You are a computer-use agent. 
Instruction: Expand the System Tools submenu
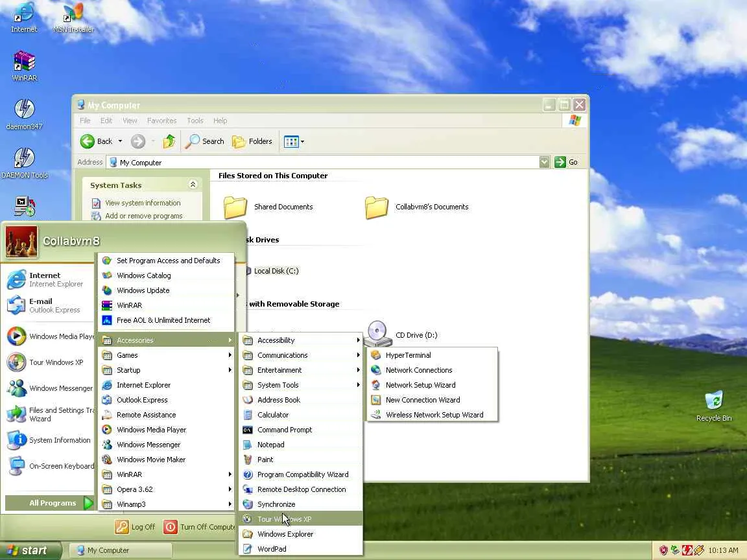pos(301,385)
